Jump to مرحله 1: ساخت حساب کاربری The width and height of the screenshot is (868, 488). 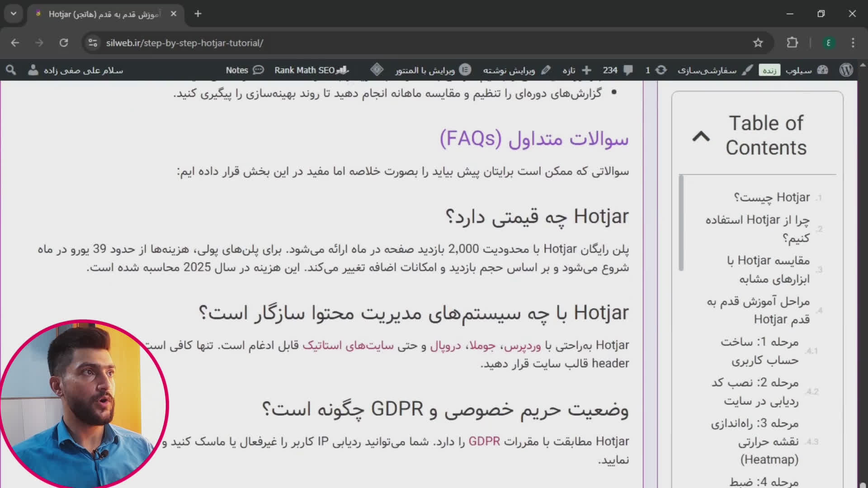pos(759,351)
